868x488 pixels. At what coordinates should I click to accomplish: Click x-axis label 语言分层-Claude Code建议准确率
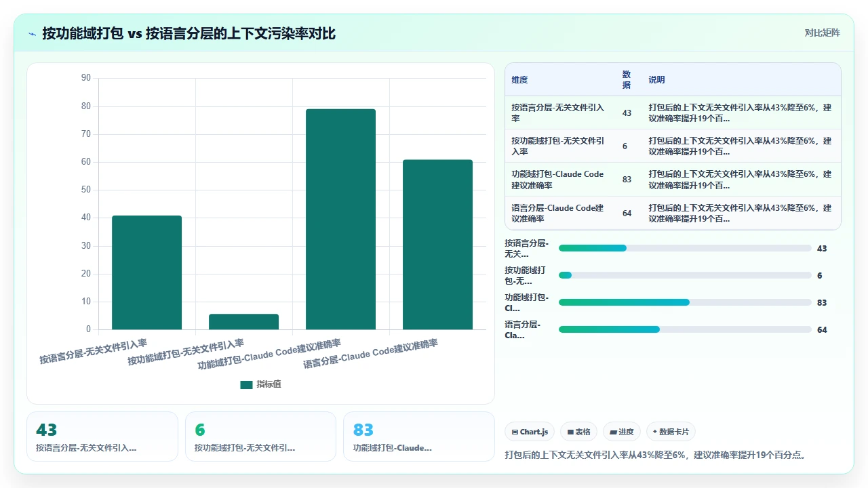pos(370,353)
